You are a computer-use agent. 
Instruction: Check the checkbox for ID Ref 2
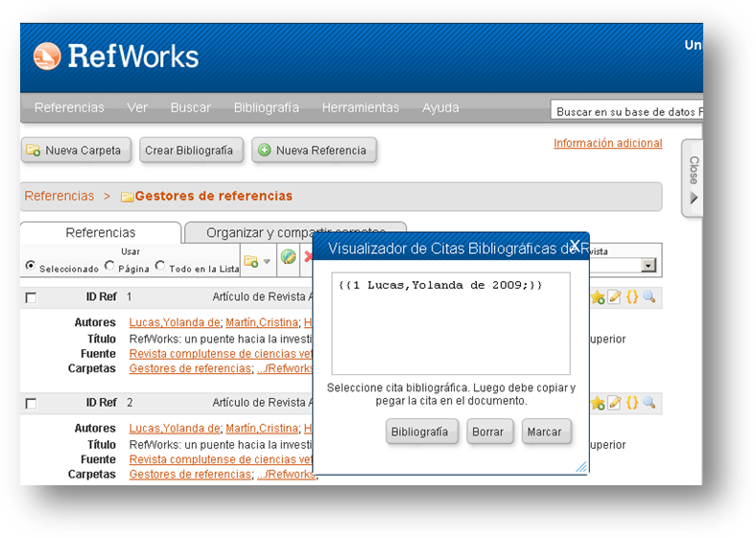[31, 404]
